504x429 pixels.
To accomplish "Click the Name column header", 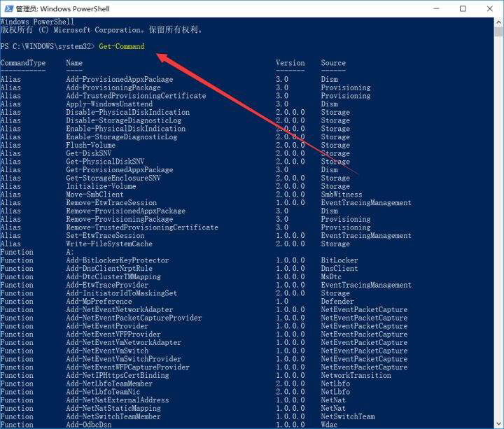I will (x=74, y=63).
